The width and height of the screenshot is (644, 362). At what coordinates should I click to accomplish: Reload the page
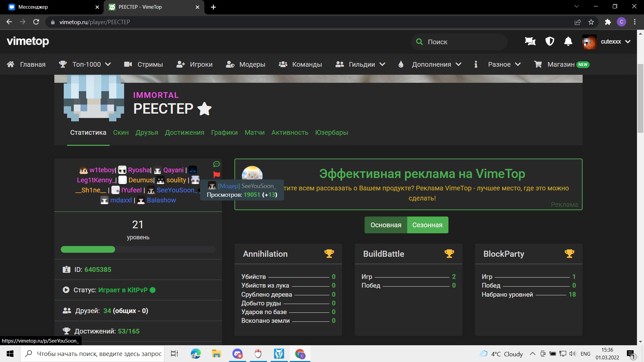36,22
